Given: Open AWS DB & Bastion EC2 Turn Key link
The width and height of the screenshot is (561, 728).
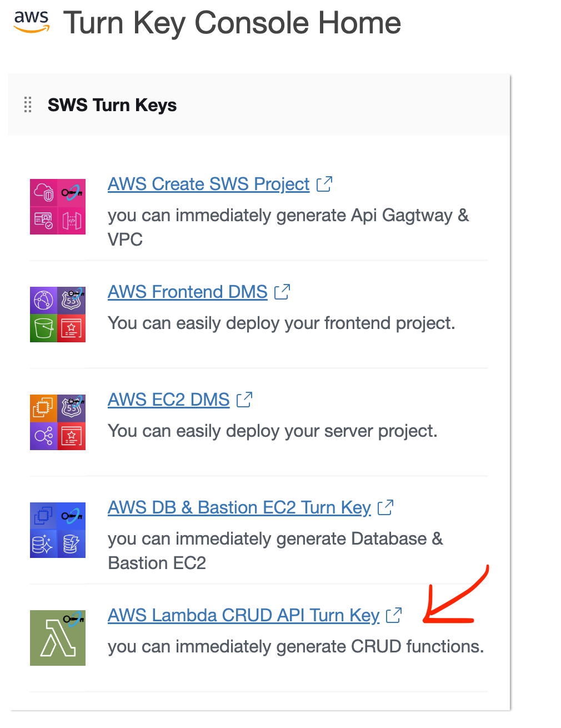Looking at the screenshot, I should [x=239, y=507].
